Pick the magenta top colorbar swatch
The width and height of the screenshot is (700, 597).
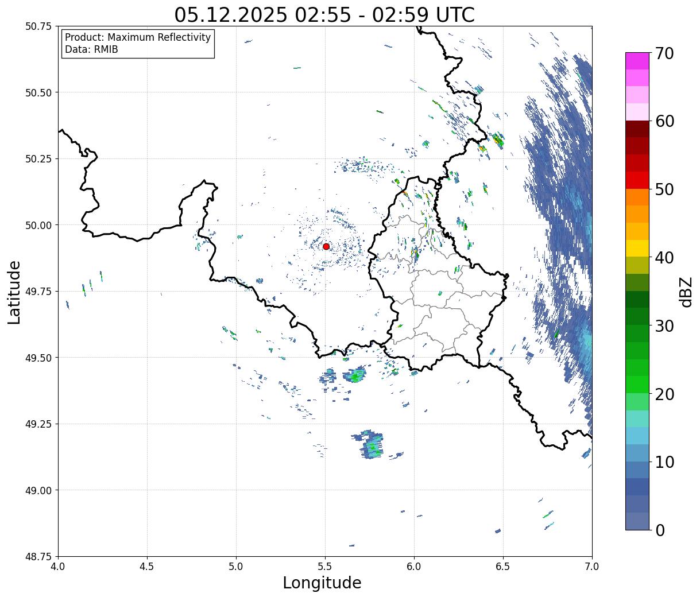pyautogui.click(x=637, y=61)
